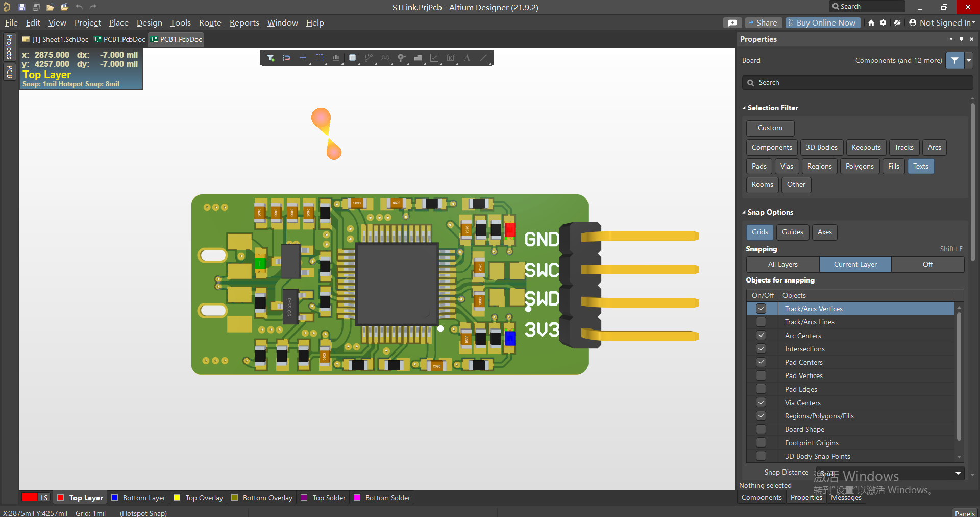The image size is (980, 517).
Task: Open the Reports menu
Action: point(244,23)
